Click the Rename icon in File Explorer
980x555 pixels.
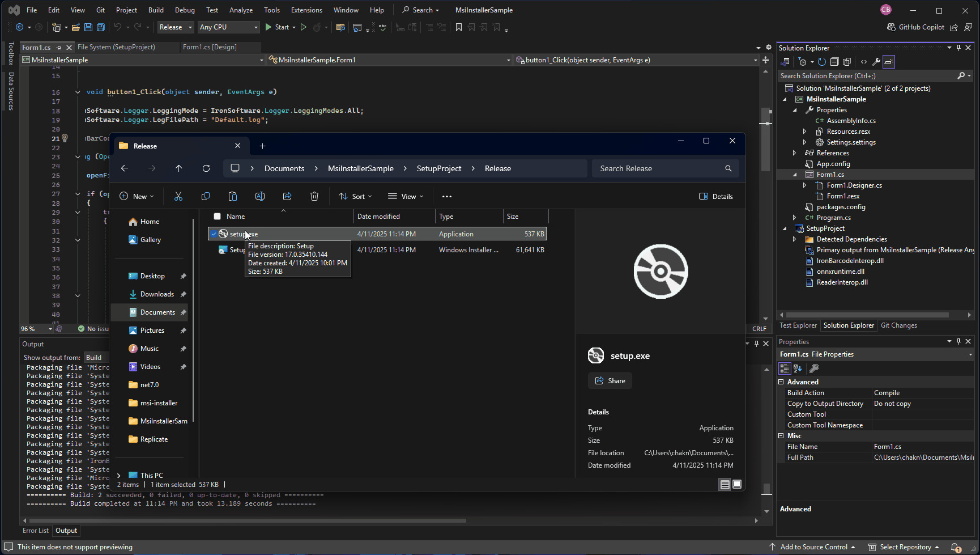(x=260, y=196)
